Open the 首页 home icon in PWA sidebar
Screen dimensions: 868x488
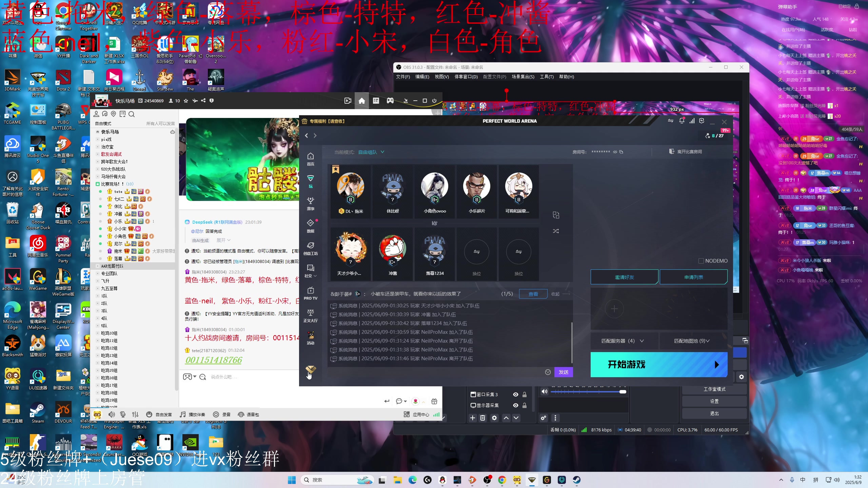tap(310, 159)
